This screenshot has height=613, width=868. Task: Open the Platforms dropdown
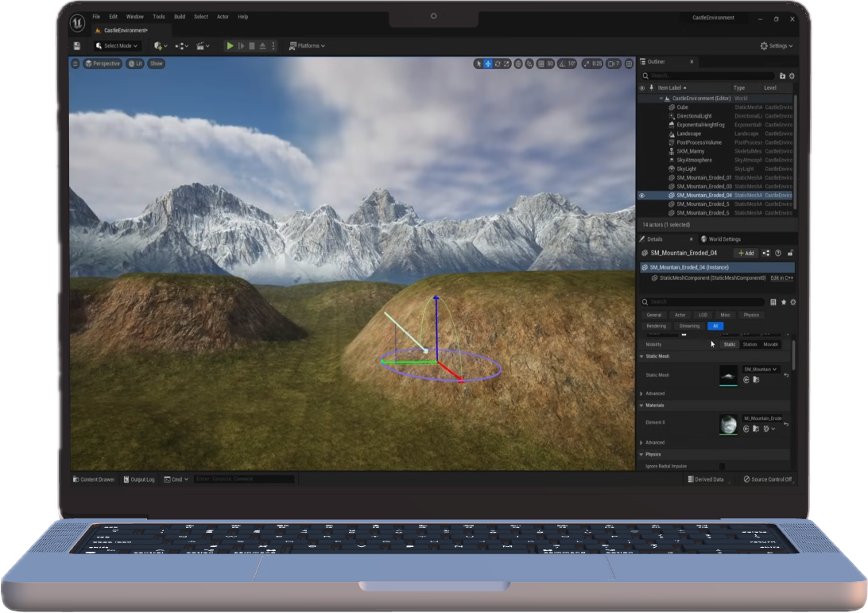307,46
